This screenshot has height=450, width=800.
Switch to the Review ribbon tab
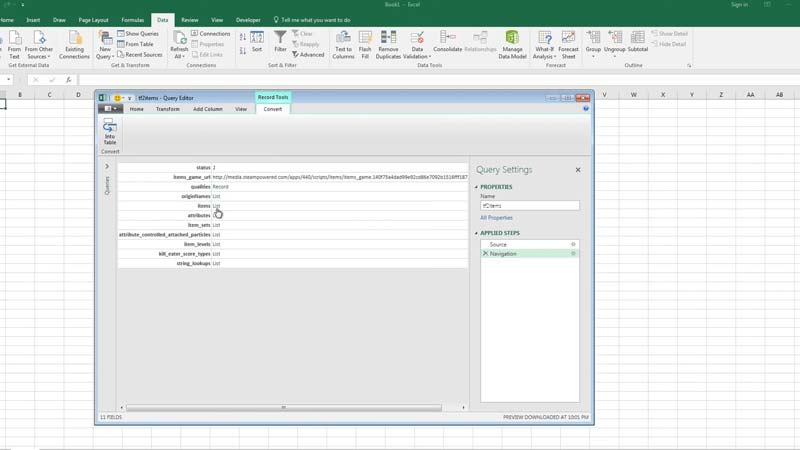tap(190, 20)
